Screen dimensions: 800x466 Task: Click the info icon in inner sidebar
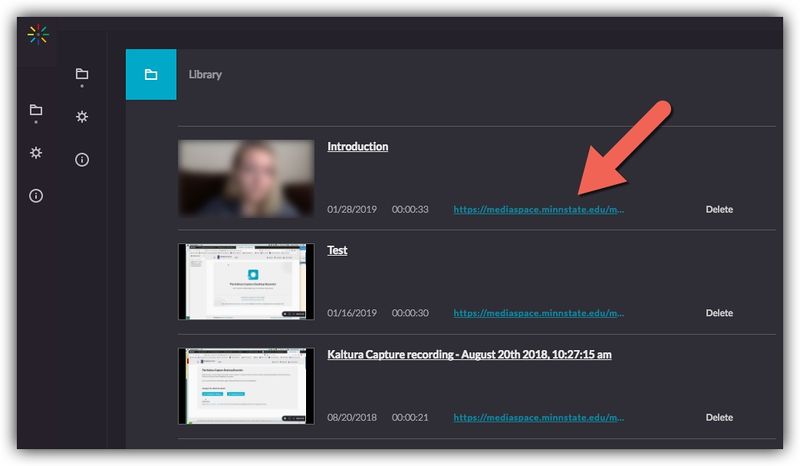click(82, 160)
